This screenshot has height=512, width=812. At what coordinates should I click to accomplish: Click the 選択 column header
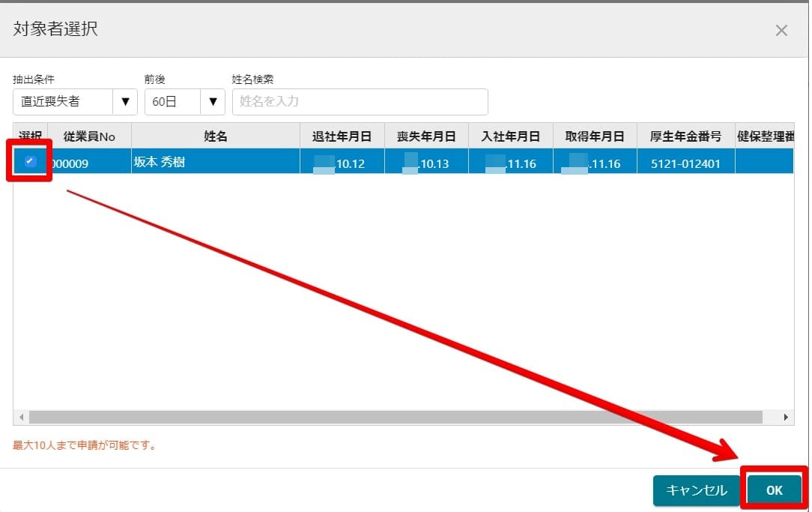pyautogui.click(x=30, y=136)
